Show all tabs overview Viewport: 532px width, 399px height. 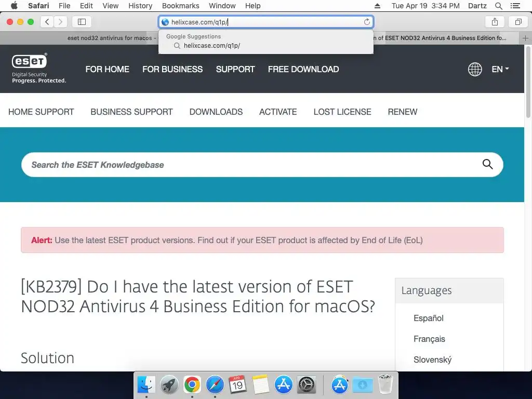coord(518,22)
